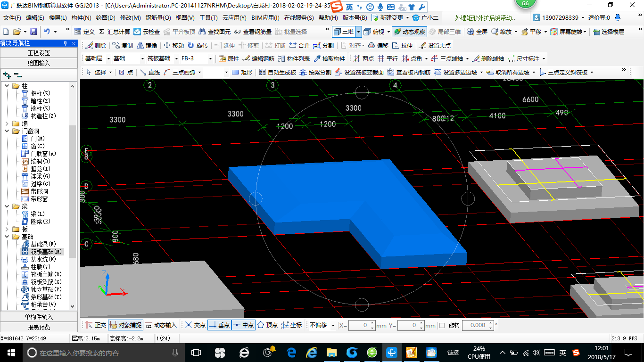Select the 拉伸 stretch tool
The width and height of the screenshot is (644, 362).
(x=402, y=46)
